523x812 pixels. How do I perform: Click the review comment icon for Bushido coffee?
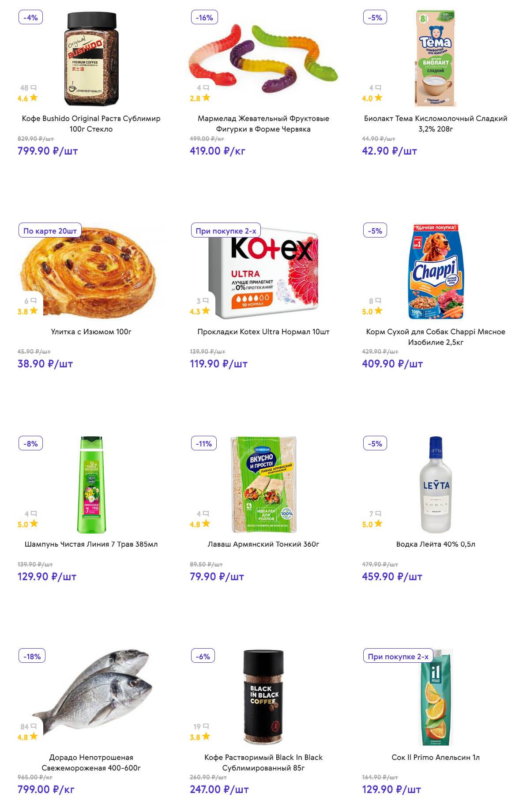tap(34, 88)
